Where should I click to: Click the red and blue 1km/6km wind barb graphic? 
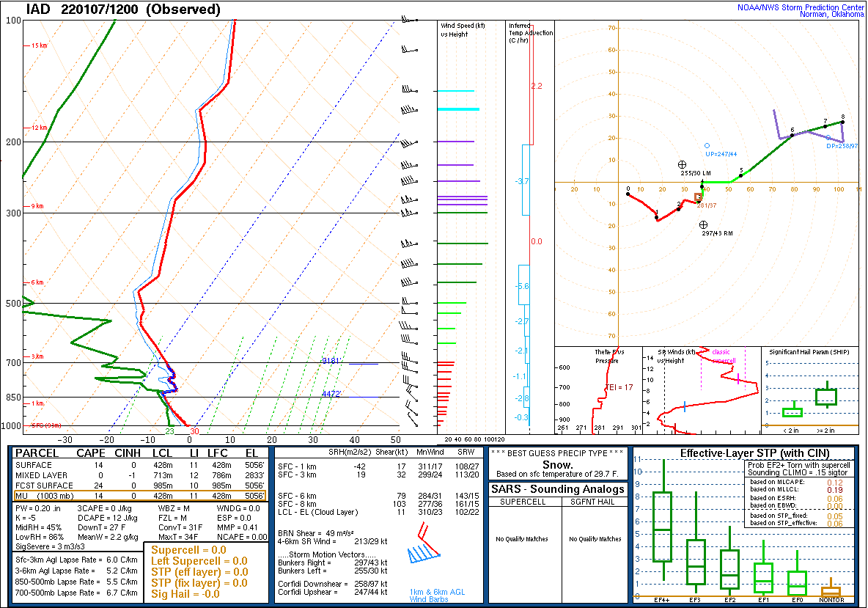tap(424, 544)
